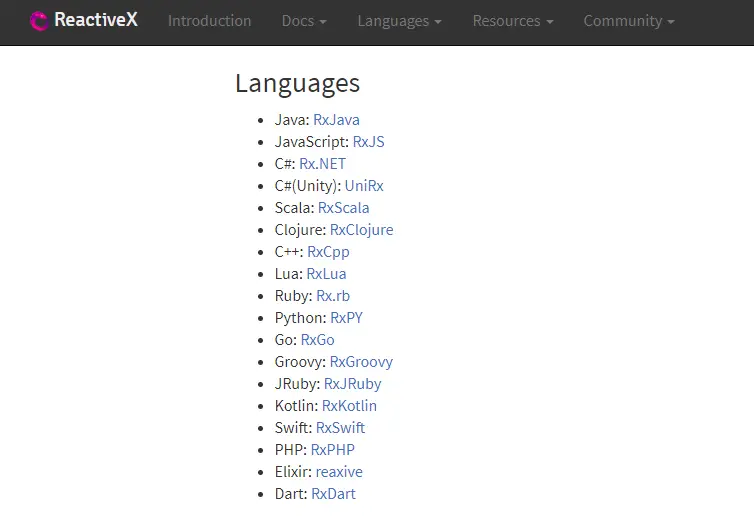Screen dimensions: 754x522
Task: Open the RxDart link
Action: click(333, 494)
